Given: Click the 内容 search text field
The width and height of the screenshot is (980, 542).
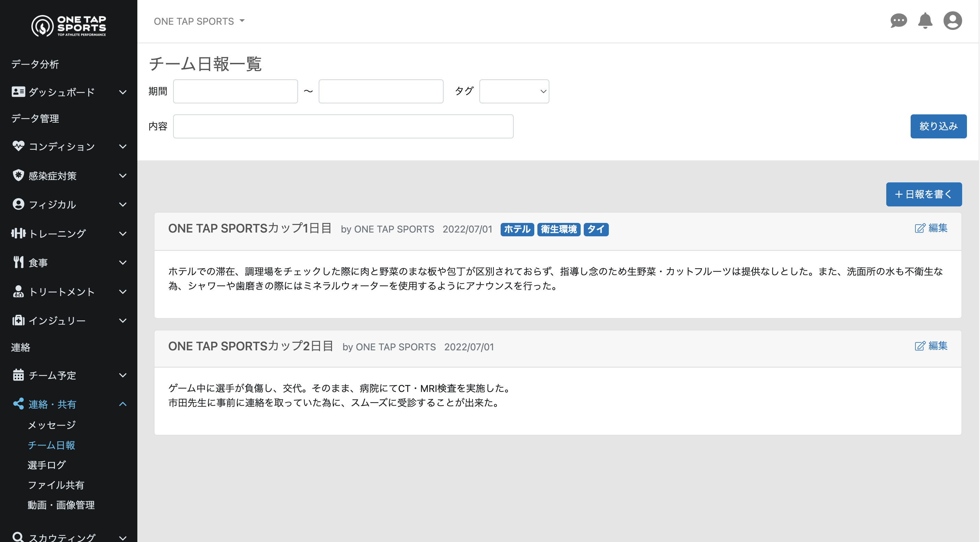Looking at the screenshot, I should click(x=343, y=126).
